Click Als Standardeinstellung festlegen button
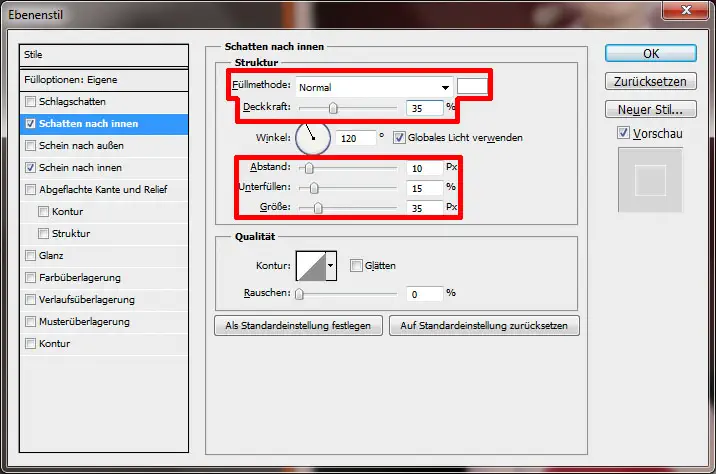Viewport: 716px width, 474px height. (x=299, y=325)
